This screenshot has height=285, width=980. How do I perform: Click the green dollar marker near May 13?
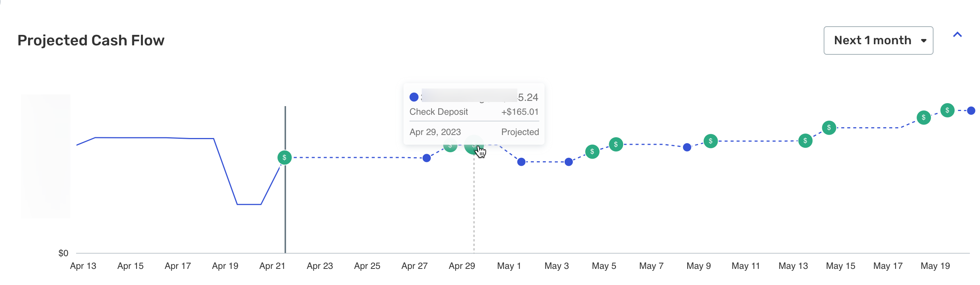[x=805, y=141]
